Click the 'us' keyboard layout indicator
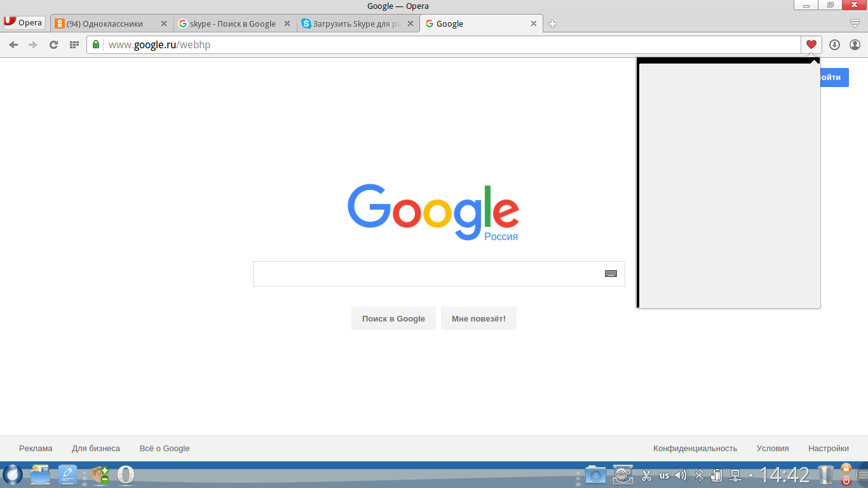 click(664, 475)
